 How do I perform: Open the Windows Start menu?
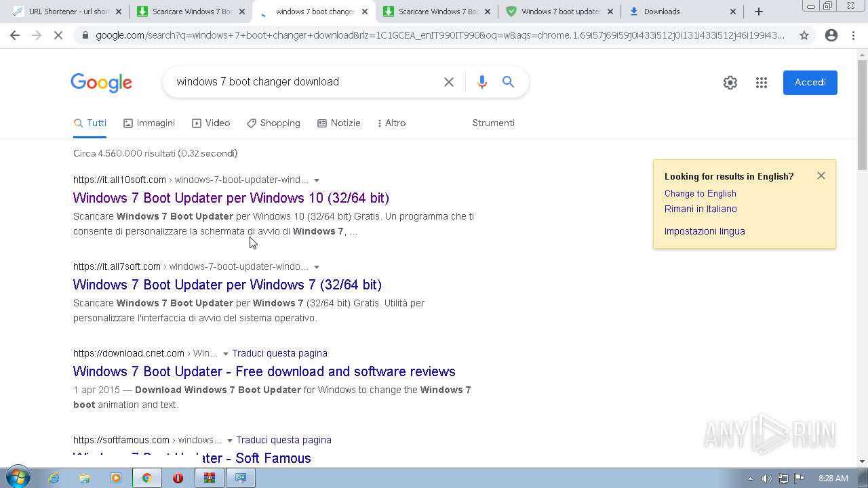[x=17, y=478]
